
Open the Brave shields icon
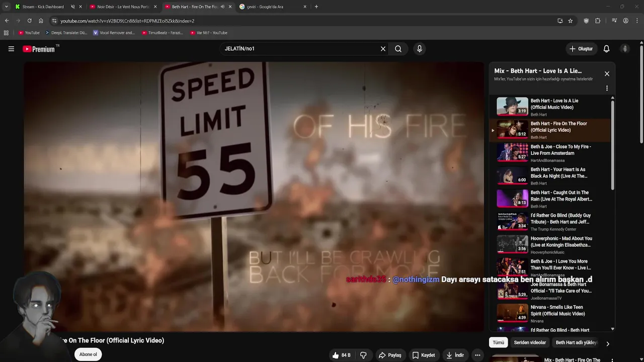click(586, 21)
